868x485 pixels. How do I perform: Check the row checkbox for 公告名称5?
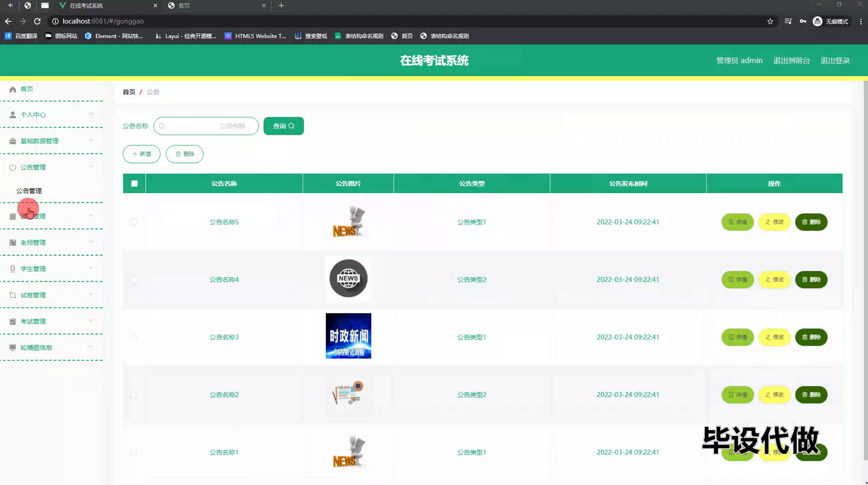133,222
